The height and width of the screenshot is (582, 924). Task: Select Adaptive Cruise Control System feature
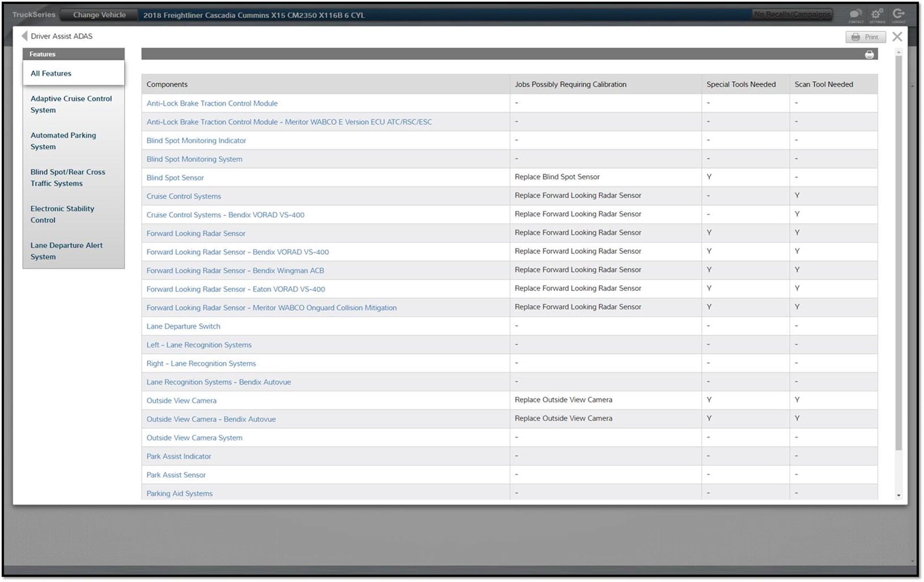pos(71,104)
